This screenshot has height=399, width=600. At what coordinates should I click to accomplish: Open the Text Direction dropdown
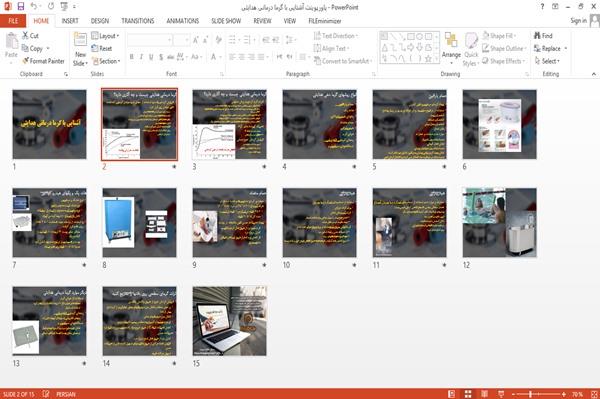(336, 36)
